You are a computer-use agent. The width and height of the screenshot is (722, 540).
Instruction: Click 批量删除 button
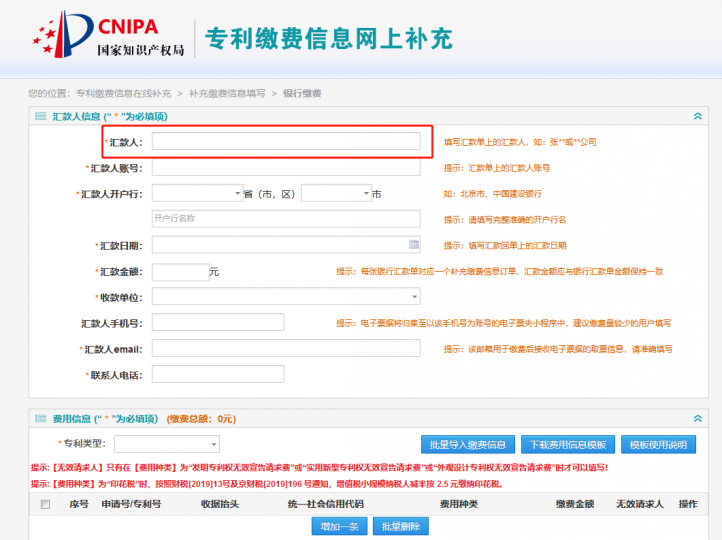point(401,526)
